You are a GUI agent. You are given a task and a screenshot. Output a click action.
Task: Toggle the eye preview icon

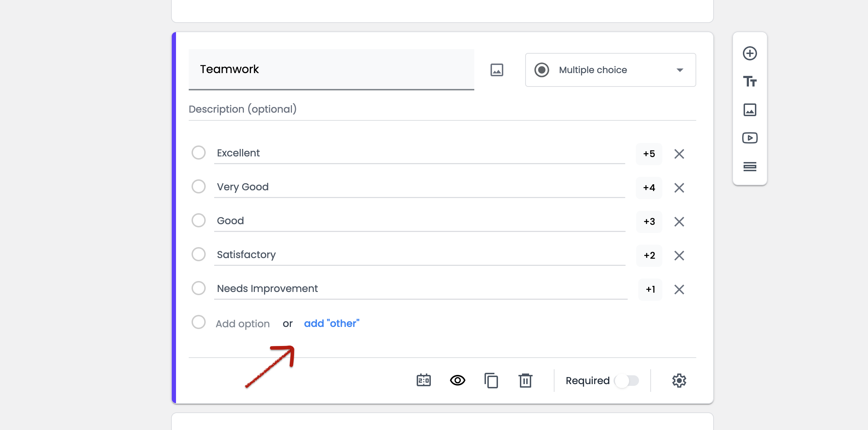[457, 381]
